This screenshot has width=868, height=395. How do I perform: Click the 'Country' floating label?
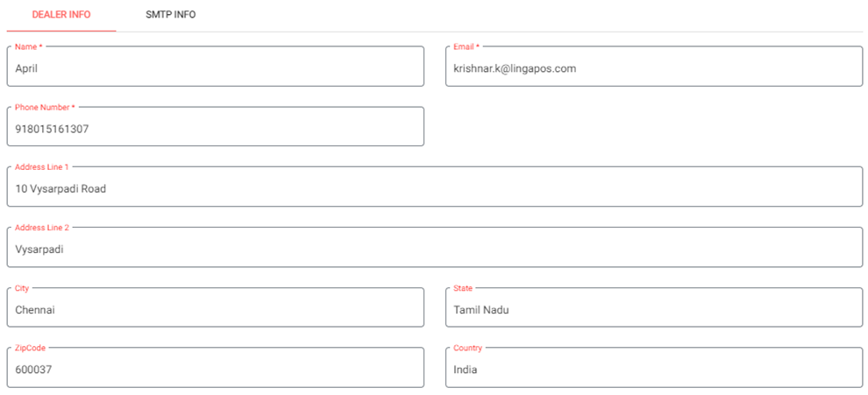pos(467,348)
